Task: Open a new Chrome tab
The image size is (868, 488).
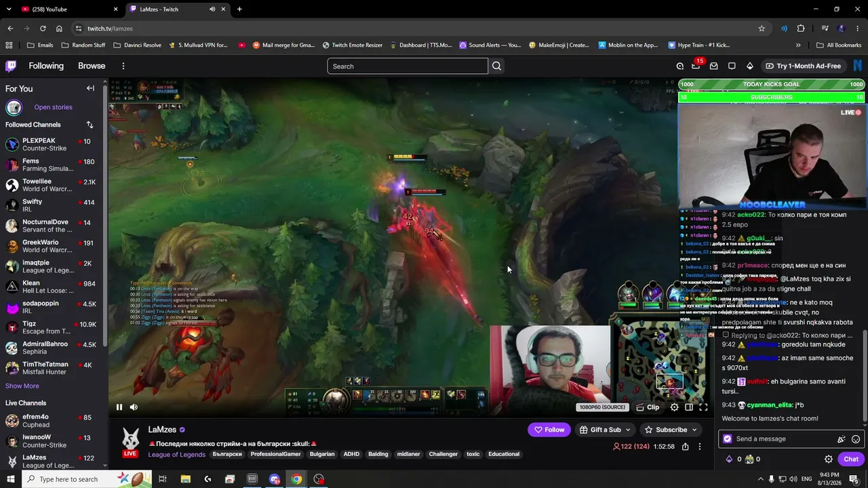Action: 239,9
